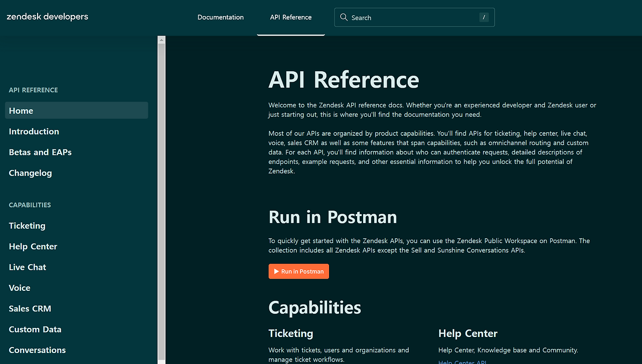Open the Conversations sidebar item
The width and height of the screenshot is (642, 364).
tap(37, 350)
